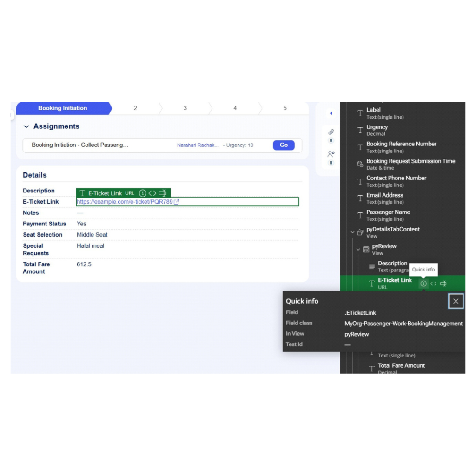This screenshot has width=476, height=476.
Task: Select the Booking Initiation stage
Action: click(63, 108)
